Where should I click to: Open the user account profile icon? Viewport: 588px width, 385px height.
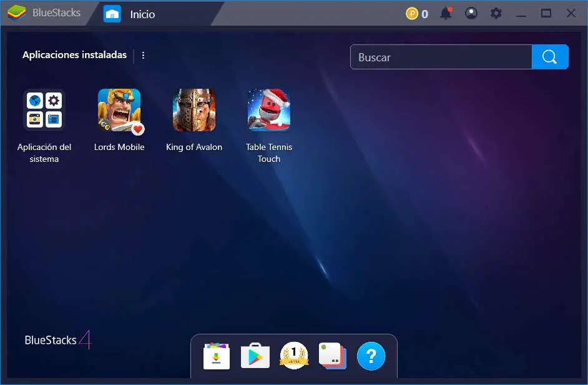[x=471, y=14]
